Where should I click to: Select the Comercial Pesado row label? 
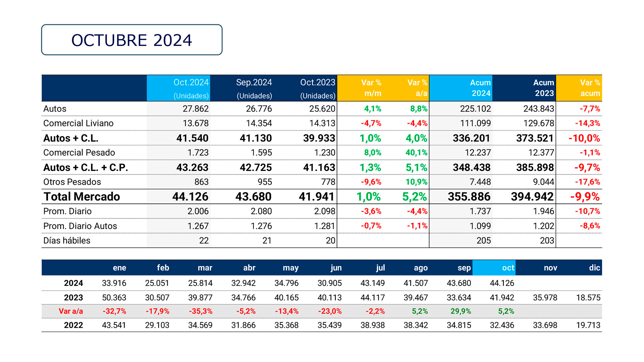79,153
